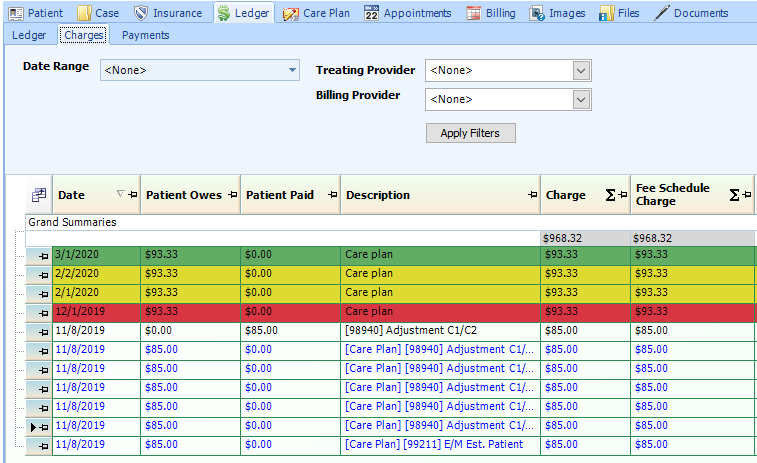Click the pin icon on the 3/1/2020 row

click(43, 257)
